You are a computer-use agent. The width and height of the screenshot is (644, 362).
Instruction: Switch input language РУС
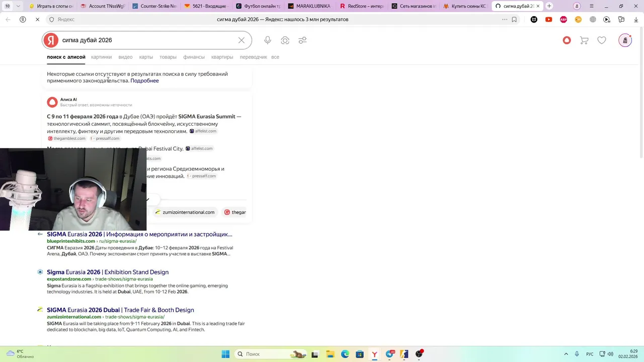590,354
